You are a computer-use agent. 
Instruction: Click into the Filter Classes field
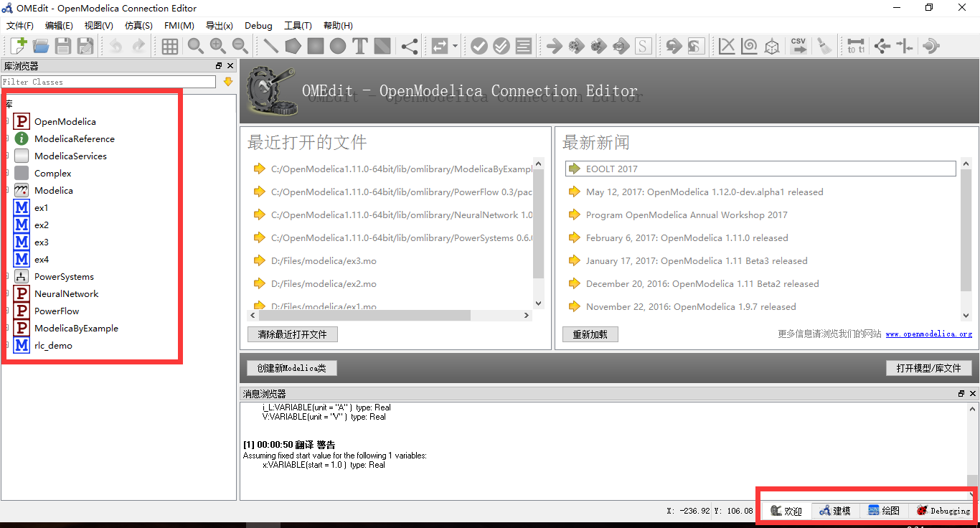[108, 82]
